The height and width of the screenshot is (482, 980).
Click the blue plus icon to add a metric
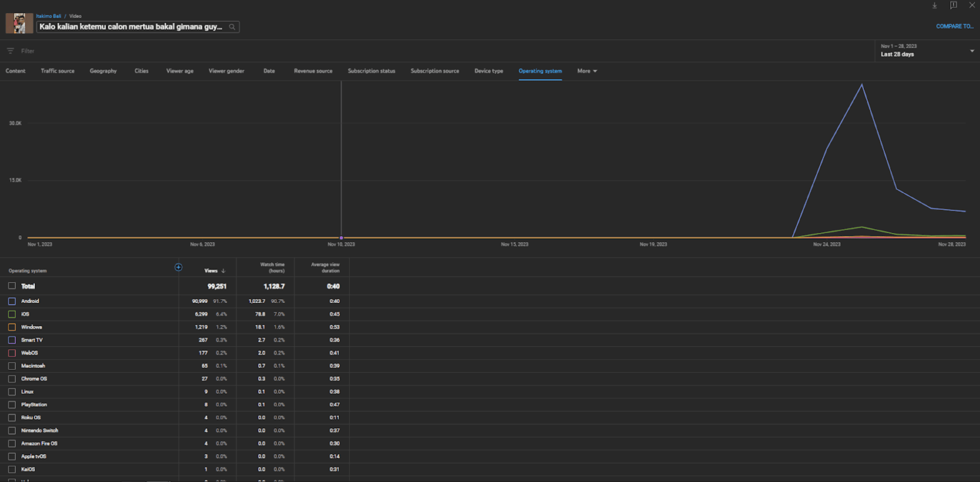pos(178,267)
